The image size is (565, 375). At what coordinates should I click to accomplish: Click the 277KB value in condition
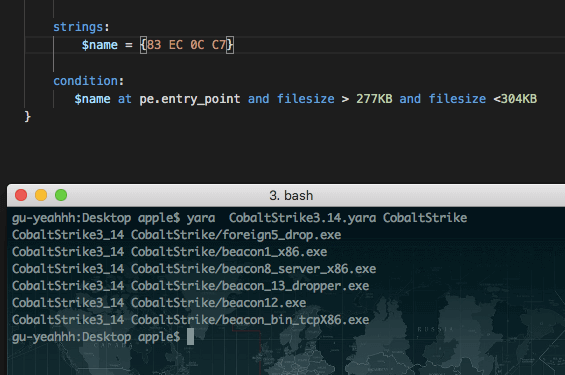(x=374, y=99)
